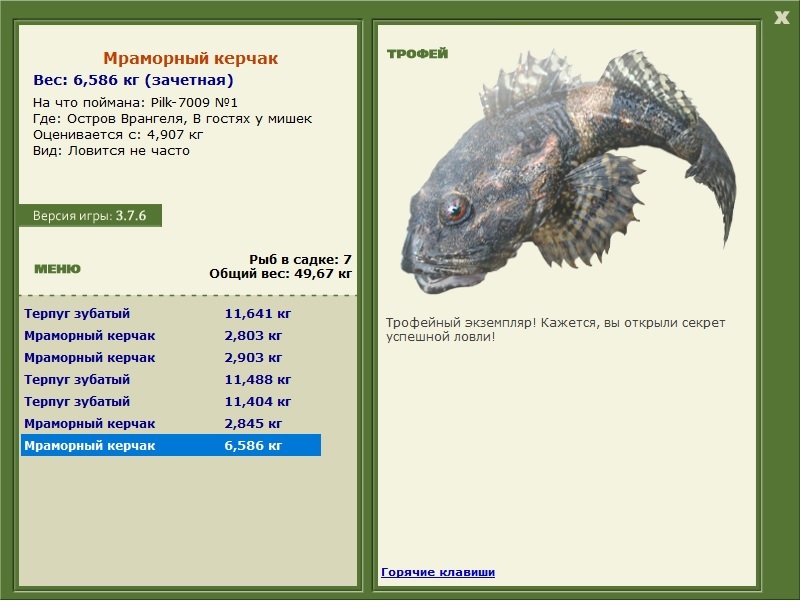
Task: Open the Горячие клавиши link
Action: click(x=438, y=572)
